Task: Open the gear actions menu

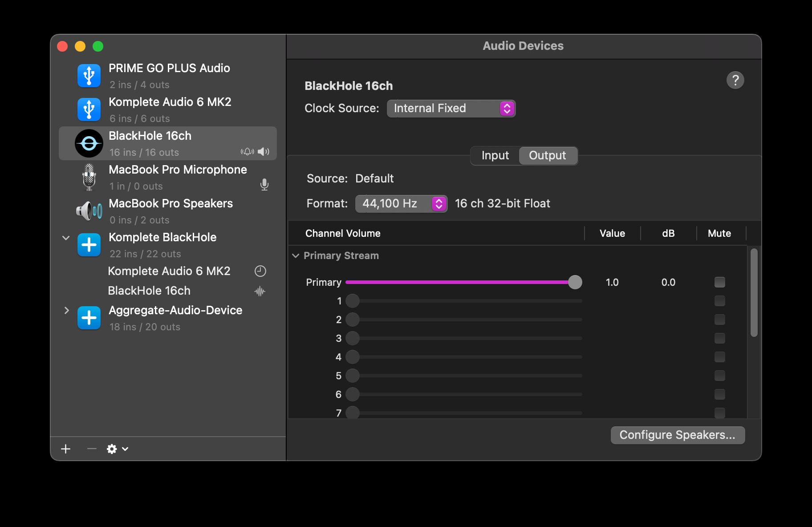Action: tap(118, 449)
